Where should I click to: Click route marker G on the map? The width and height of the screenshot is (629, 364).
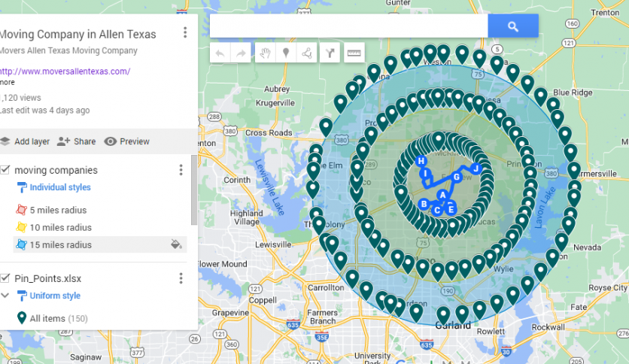pyautogui.click(x=457, y=177)
